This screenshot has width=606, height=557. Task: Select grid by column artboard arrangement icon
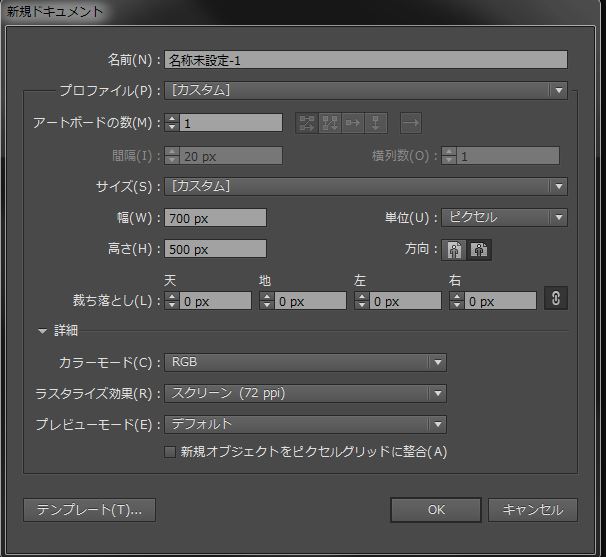point(330,123)
